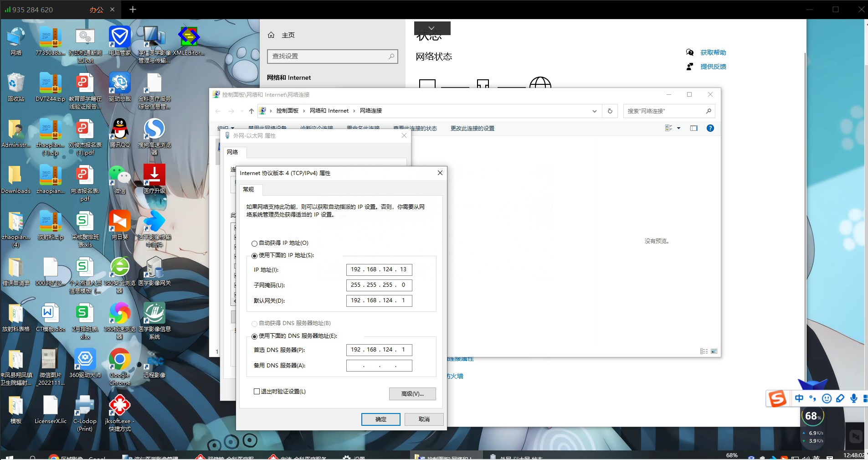Screen dimensions: 868x460
Task: Click the alternate DNS server input field
Action: (x=379, y=366)
